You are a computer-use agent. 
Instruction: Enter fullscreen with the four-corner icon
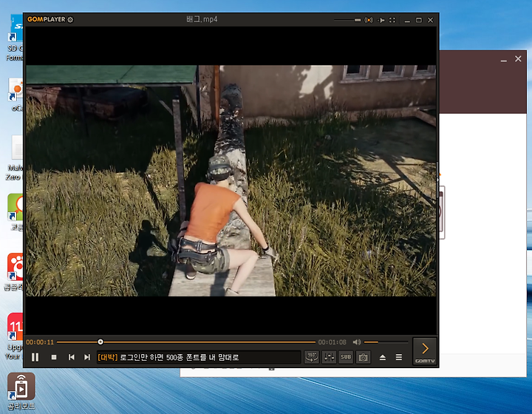[x=392, y=20]
